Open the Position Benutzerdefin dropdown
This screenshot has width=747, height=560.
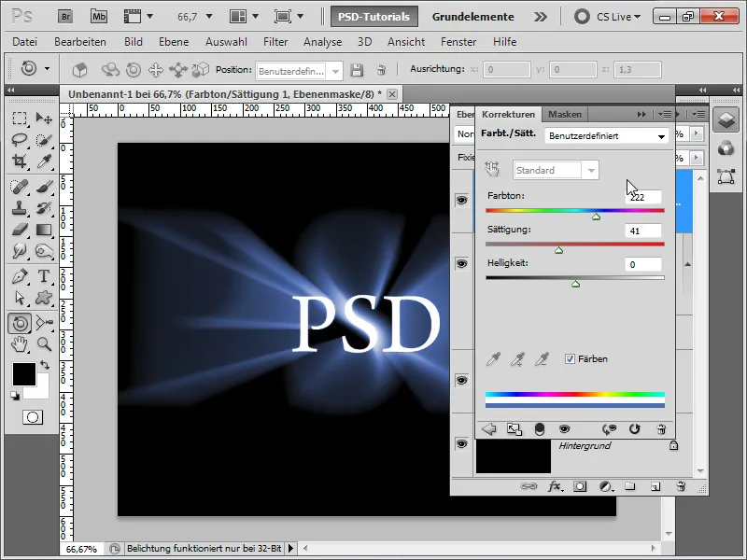click(x=299, y=72)
